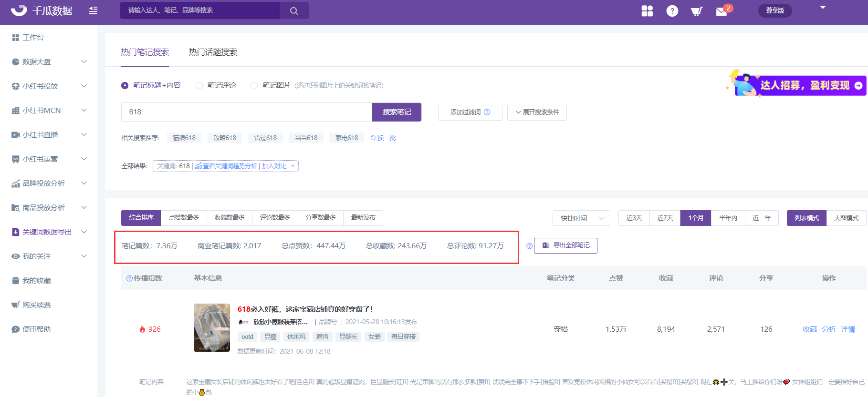Click the help icon beside 传播指数
The image size is (868, 397).
pyautogui.click(x=129, y=278)
